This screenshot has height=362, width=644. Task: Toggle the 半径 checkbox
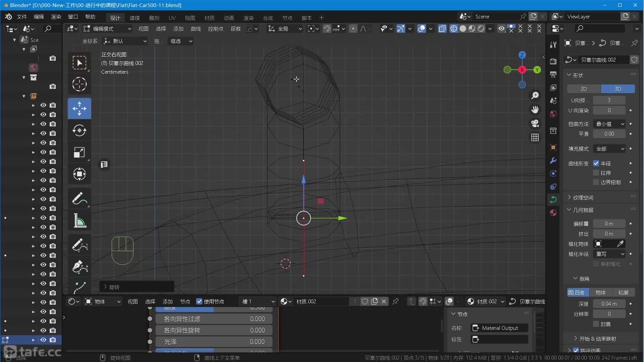[x=596, y=164]
